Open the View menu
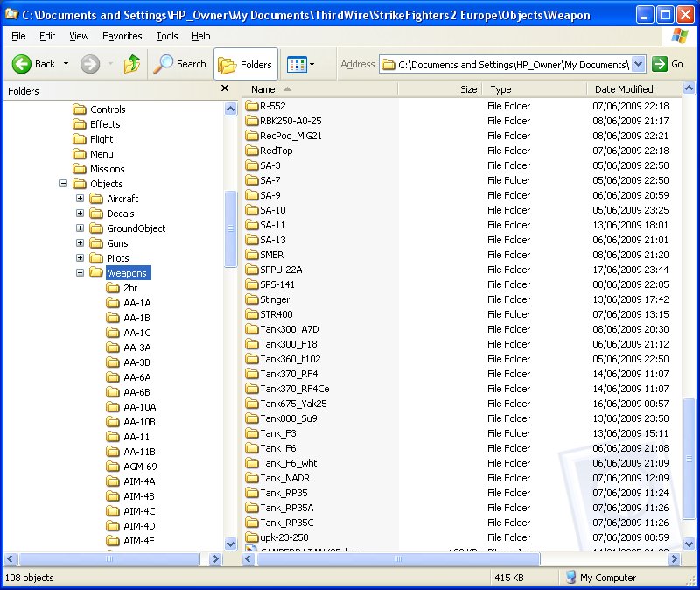The image size is (700, 590). [79, 36]
